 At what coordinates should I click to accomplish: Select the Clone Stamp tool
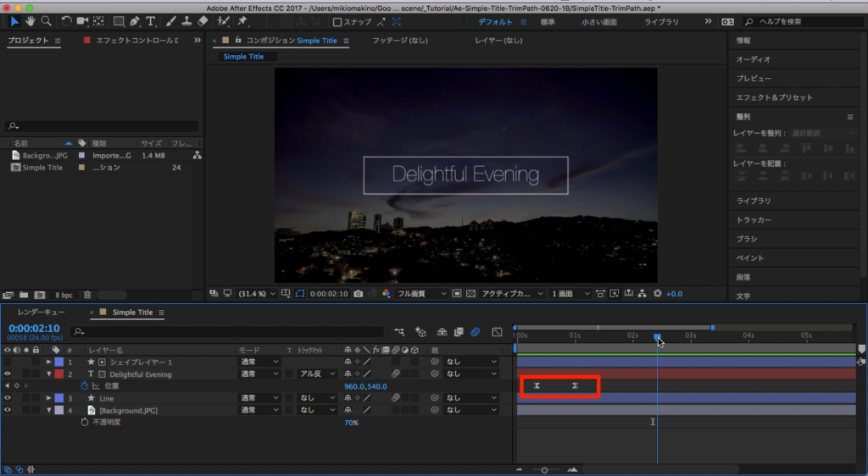[186, 21]
